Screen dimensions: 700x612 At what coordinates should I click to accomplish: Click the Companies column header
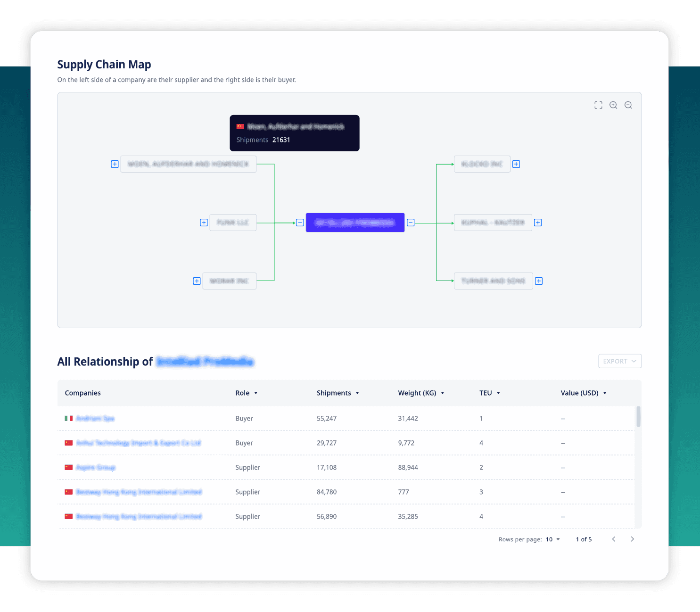tap(82, 393)
